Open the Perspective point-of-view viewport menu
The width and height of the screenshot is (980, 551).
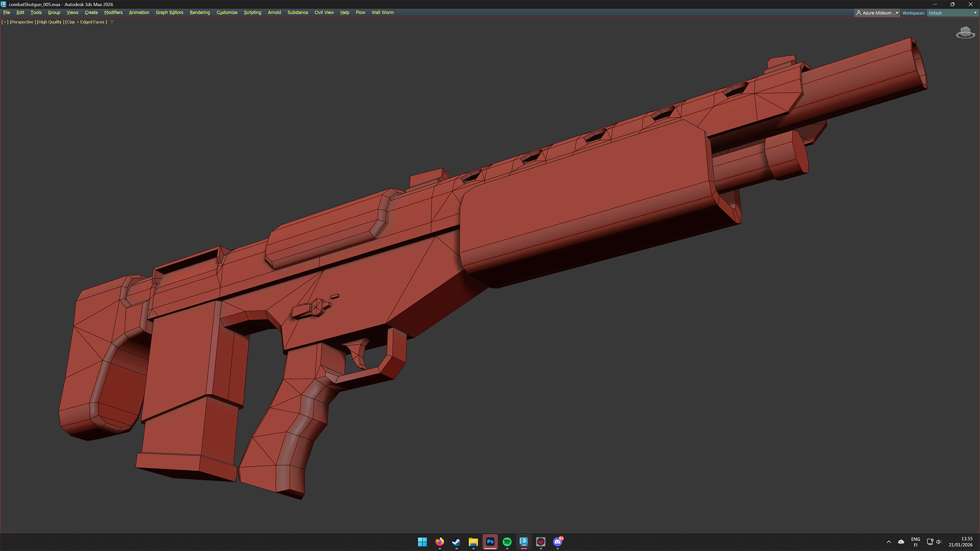tap(23, 22)
